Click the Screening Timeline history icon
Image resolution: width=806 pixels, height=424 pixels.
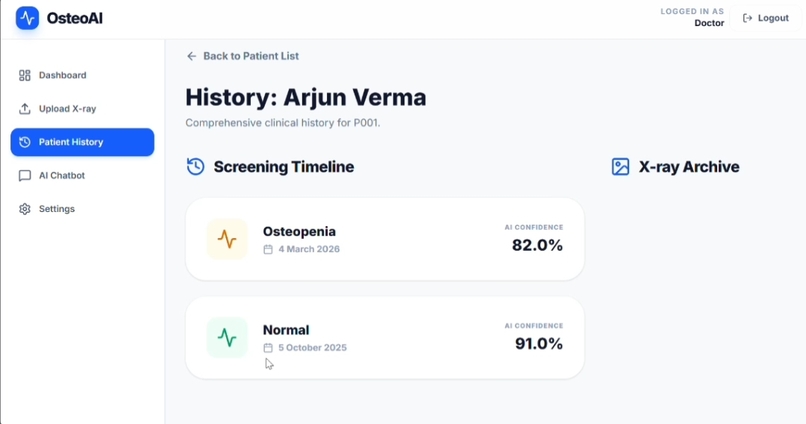(x=195, y=167)
